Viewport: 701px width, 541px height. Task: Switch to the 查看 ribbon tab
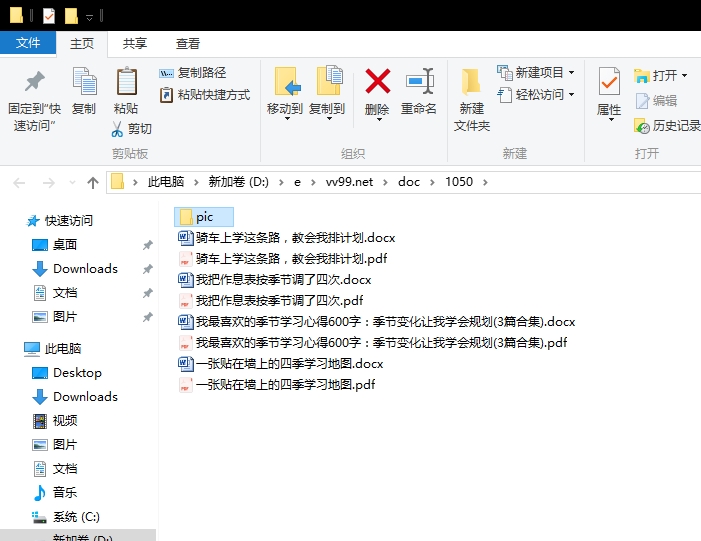pyautogui.click(x=188, y=43)
